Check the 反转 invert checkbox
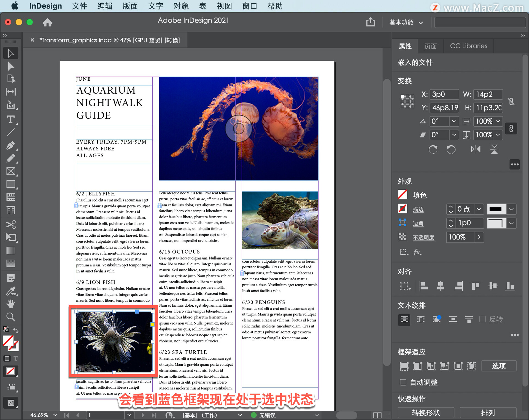 pos(482,319)
